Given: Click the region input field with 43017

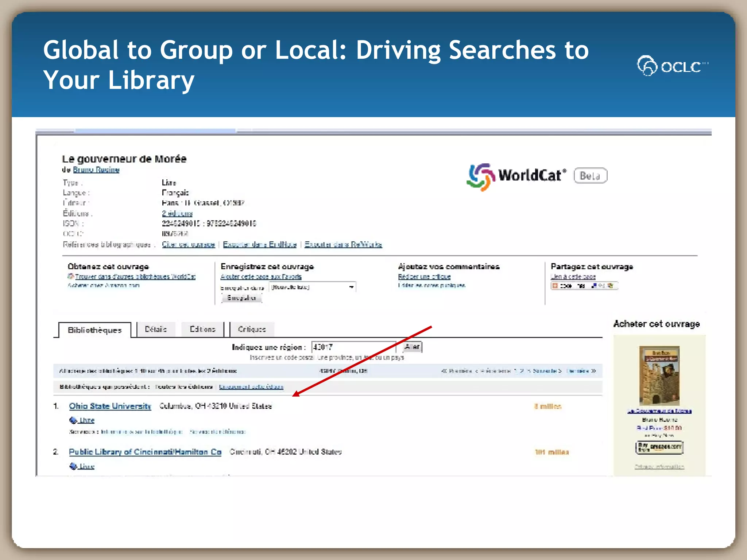Looking at the screenshot, I should coord(354,347).
